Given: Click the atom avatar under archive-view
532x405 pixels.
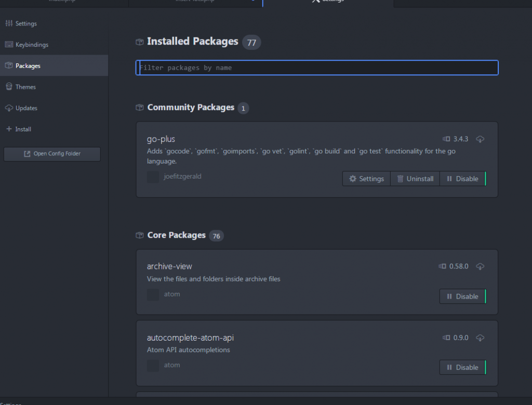Looking at the screenshot, I should pyautogui.click(x=153, y=294).
